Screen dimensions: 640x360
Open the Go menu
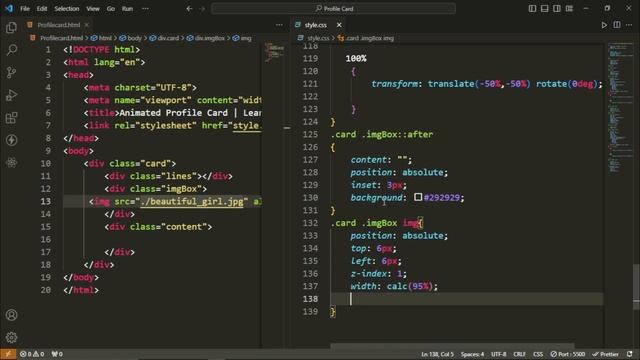pos(111,9)
